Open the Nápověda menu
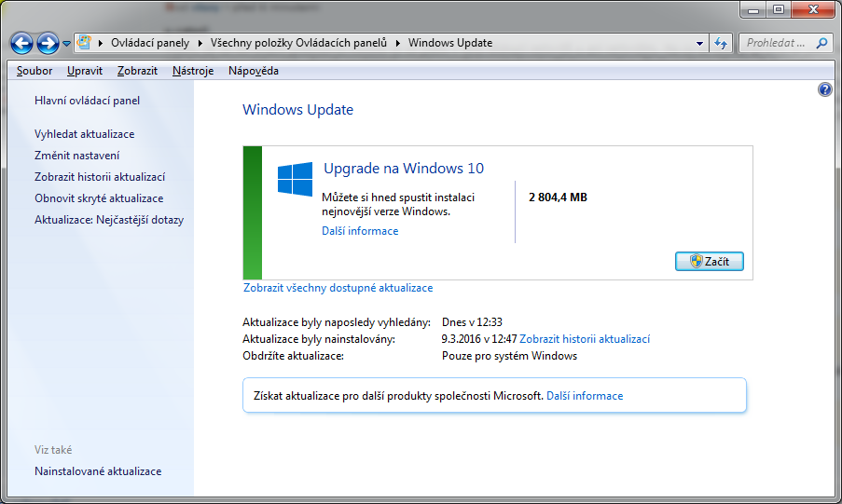 pos(253,71)
